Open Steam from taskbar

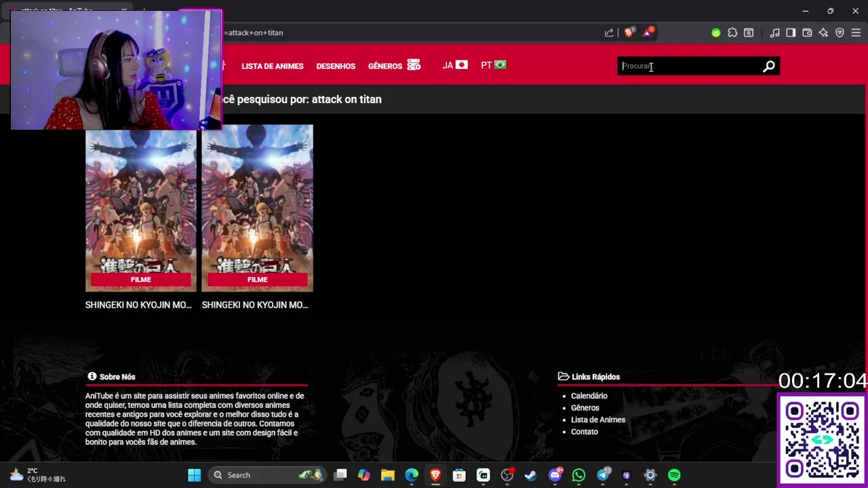(x=530, y=475)
